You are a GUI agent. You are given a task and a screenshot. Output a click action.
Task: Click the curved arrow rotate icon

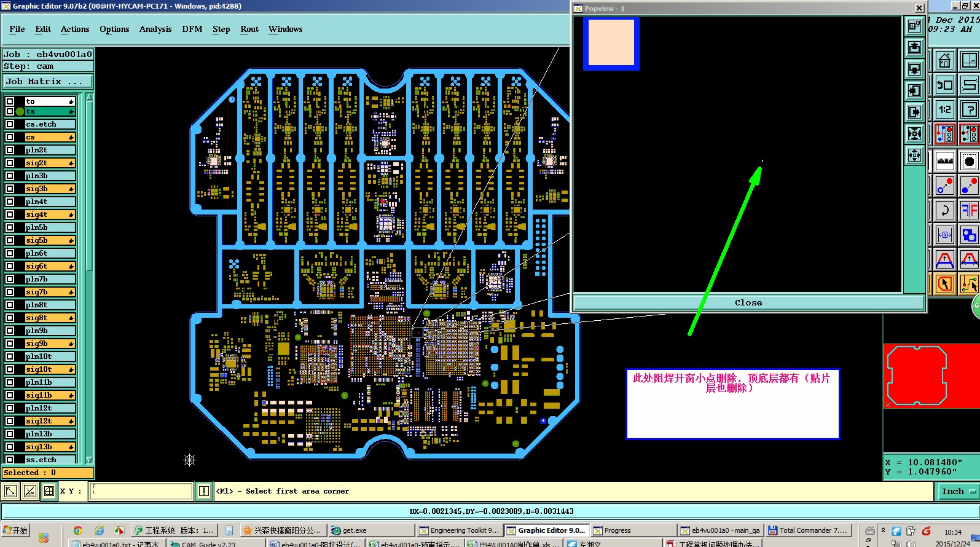tap(944, 210)
